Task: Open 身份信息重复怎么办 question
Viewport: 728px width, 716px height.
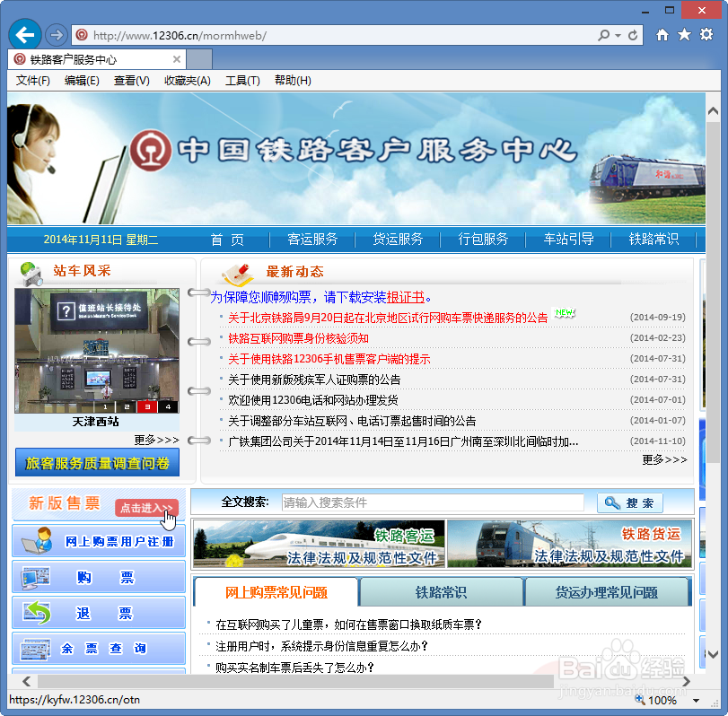Action: click(x=321, y=646)
